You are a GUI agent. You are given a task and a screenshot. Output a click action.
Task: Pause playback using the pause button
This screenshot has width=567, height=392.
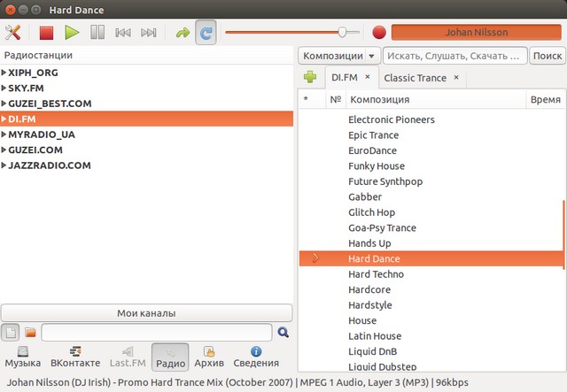(97, 33)
